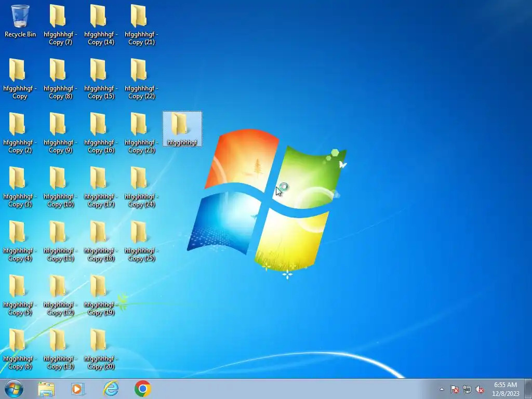Select folder hfgghhhgf - Copy (25)
The height and width of the screenshot is (399, 532).
pos(141,241)
